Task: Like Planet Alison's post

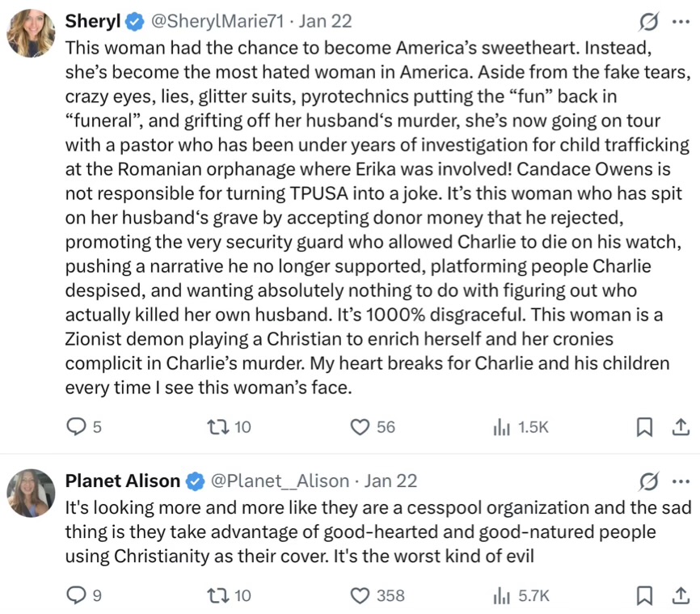Action: pyautogui.click(x=361, y=595)
